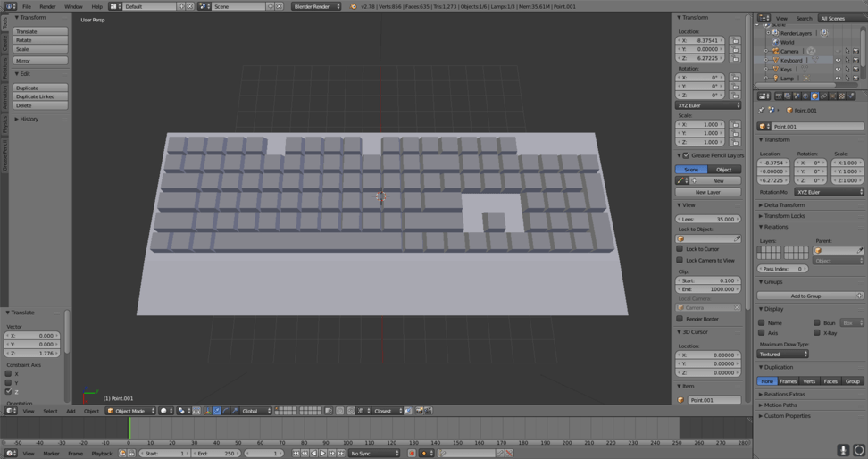868x459 pixels.
Task: Click the Add to Group button
Action: pos(805,296)
